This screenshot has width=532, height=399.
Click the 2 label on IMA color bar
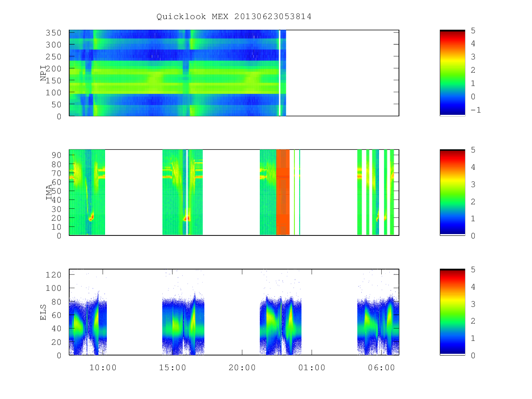tap(473, 201)
